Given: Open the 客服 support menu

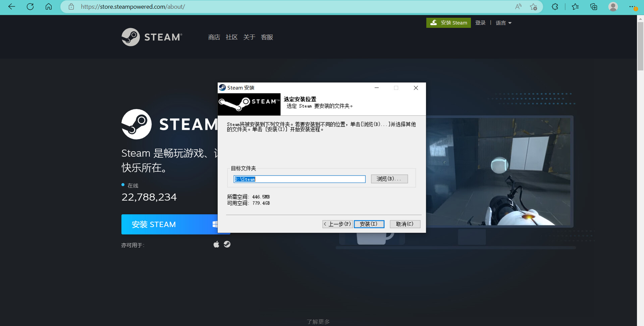Looking at the screenshot, I should 267,37.
